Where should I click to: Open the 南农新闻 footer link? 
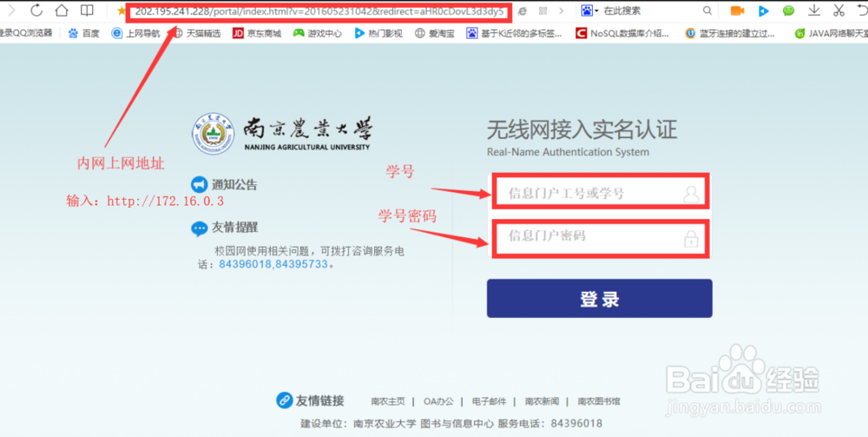click(x=542, y=401)
